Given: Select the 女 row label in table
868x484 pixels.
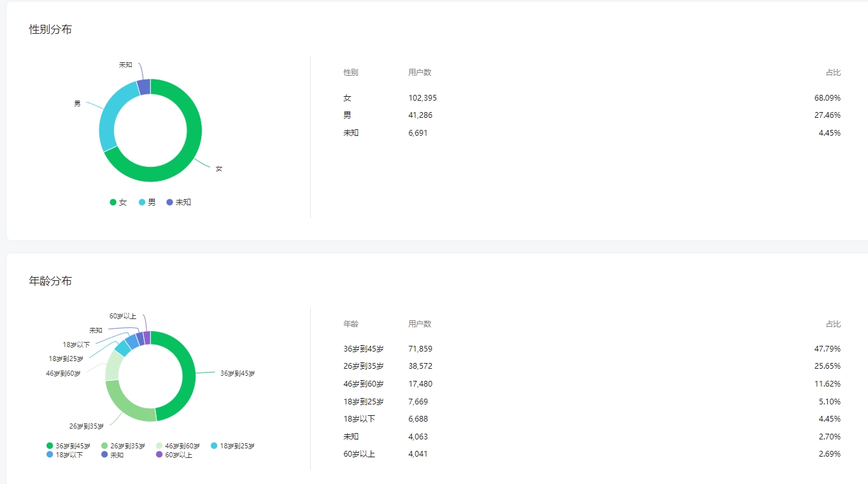Looking at the screenshot, I should coord(347,98).
